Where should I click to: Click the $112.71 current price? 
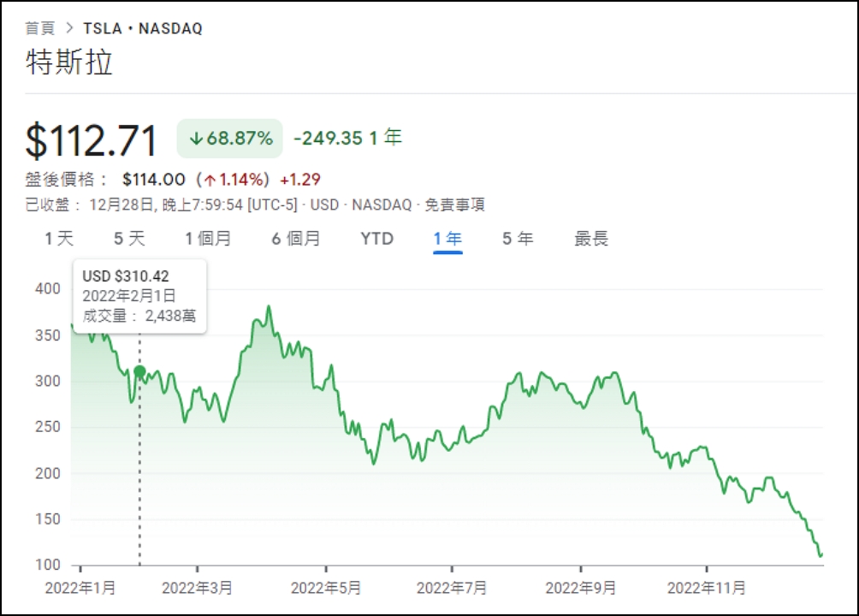click(x=92, y=141)
